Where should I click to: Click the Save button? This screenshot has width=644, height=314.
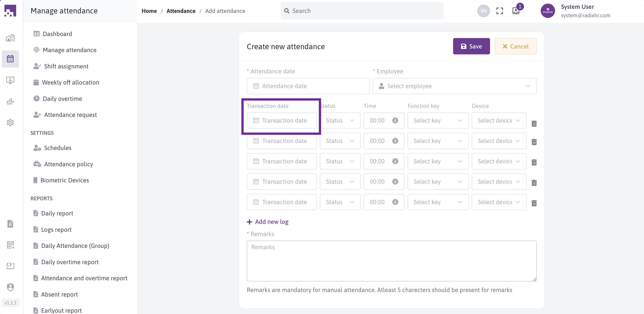coord(471,46)
